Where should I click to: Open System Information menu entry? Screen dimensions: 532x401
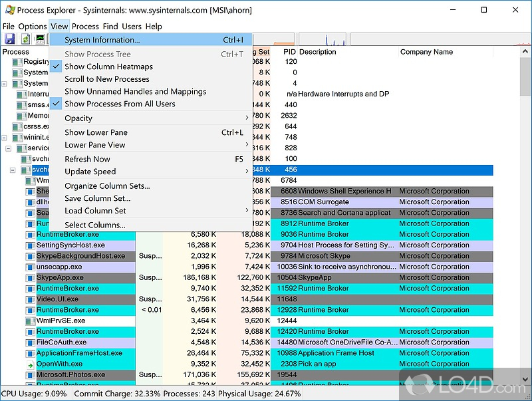(151, 40)
